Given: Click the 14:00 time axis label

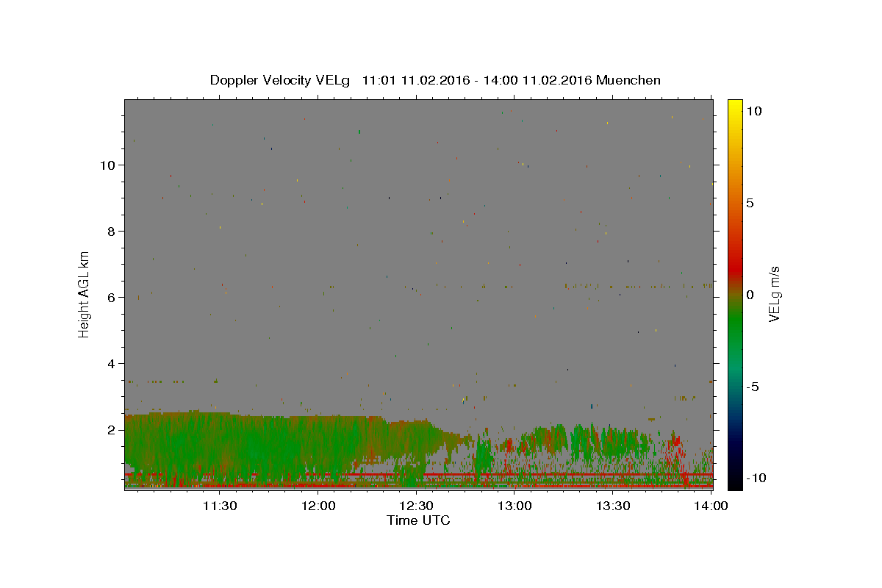Looking at the screenshot, I should 711,506.
